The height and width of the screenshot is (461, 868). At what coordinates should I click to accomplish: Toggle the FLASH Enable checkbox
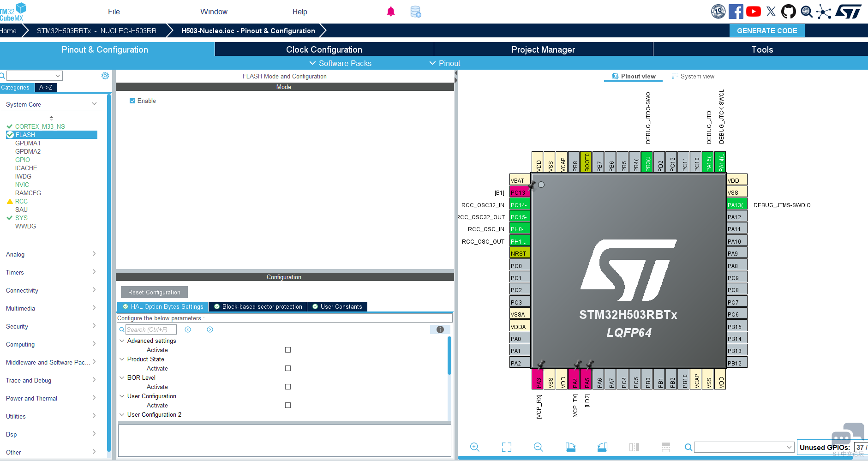click(132, 101)
